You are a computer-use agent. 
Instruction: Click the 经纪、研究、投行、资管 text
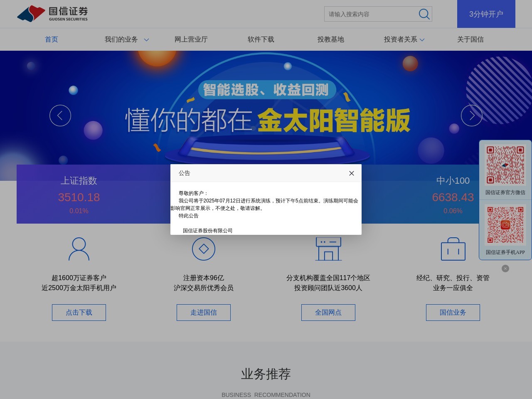pyautogui.click(x=453, y=278)
